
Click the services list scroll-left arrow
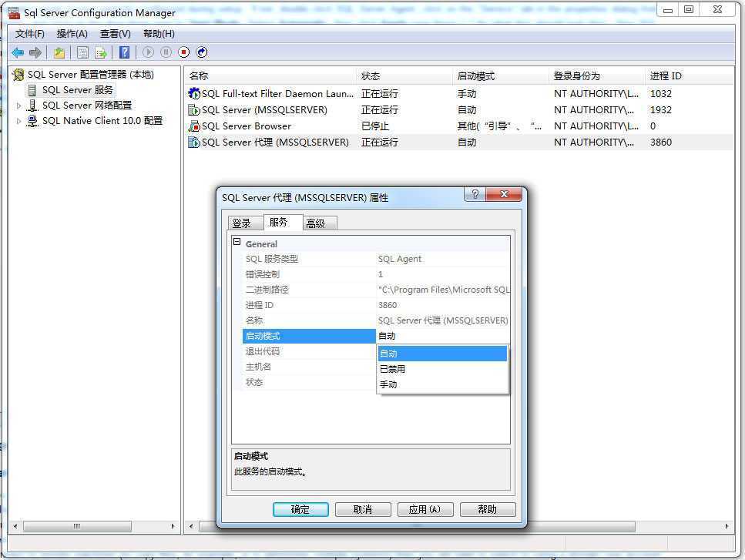pos(191,526)
